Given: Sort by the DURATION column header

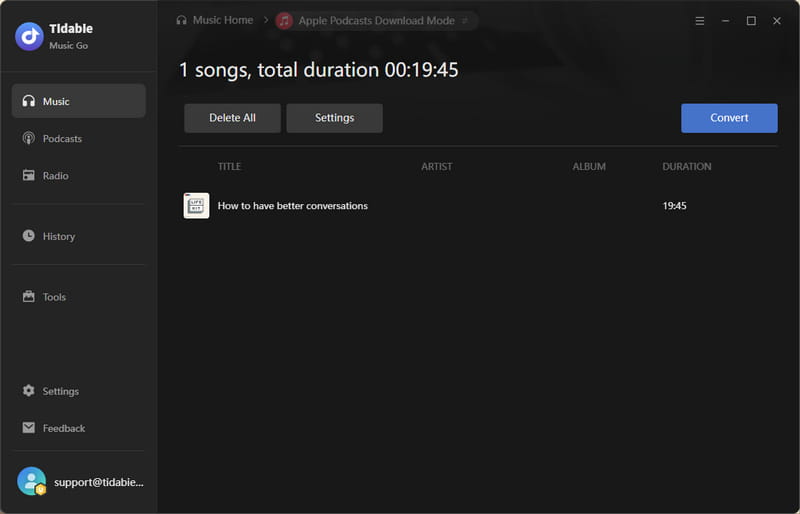Looking at the screenshot, I should point(686,166).
